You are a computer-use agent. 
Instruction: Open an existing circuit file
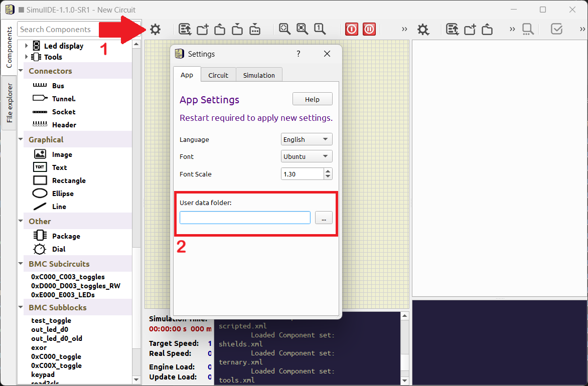219,29
